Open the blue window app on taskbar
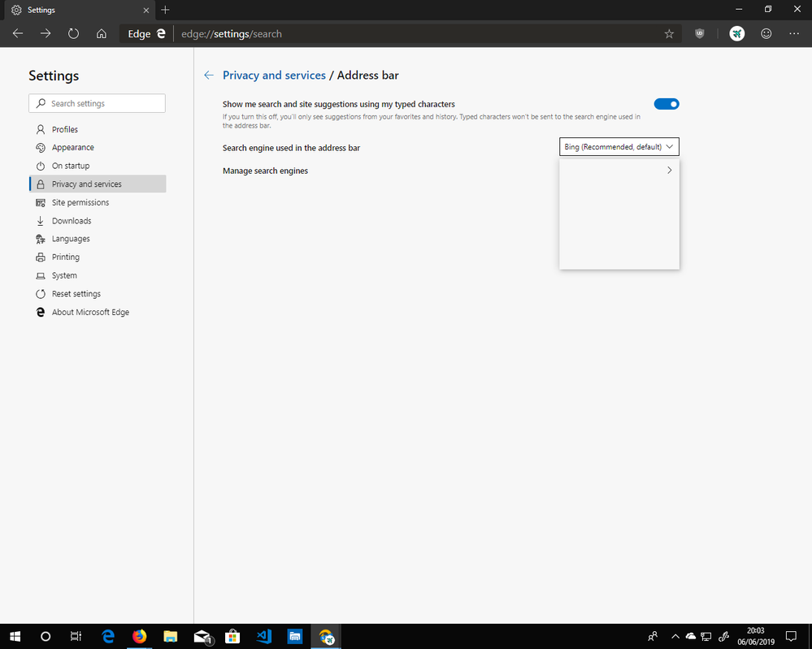Image resolution: width=812 pixels, height=649 pixels. click(295, 636)
